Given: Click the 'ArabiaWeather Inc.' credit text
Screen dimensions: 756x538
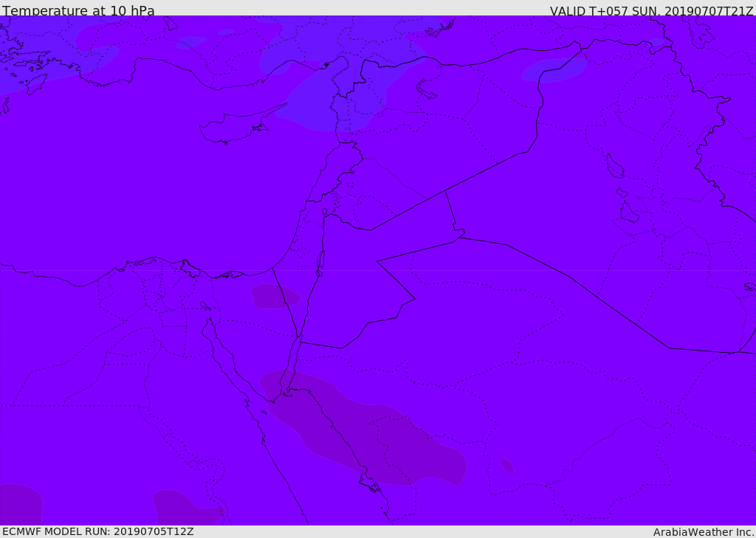Looking at the screenshot, I should point(703,532).
